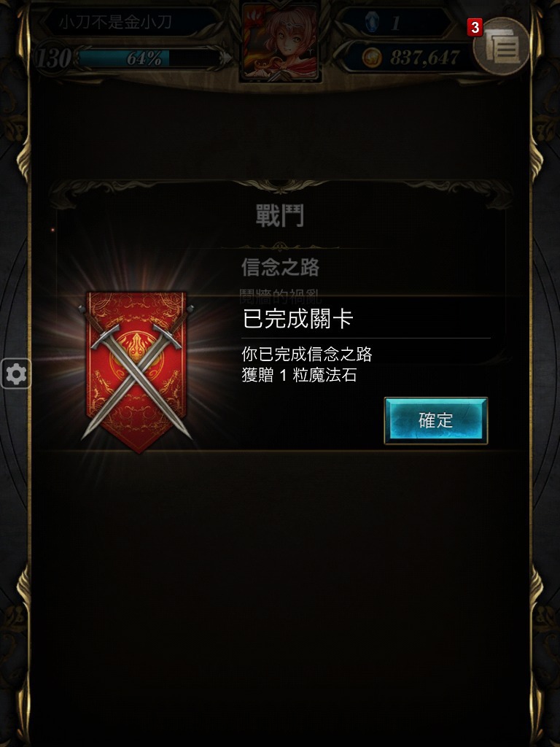The image size is (560, 747).
Task: Tap the 已完成關卡 dialog title
Action: tap(297, 319)
